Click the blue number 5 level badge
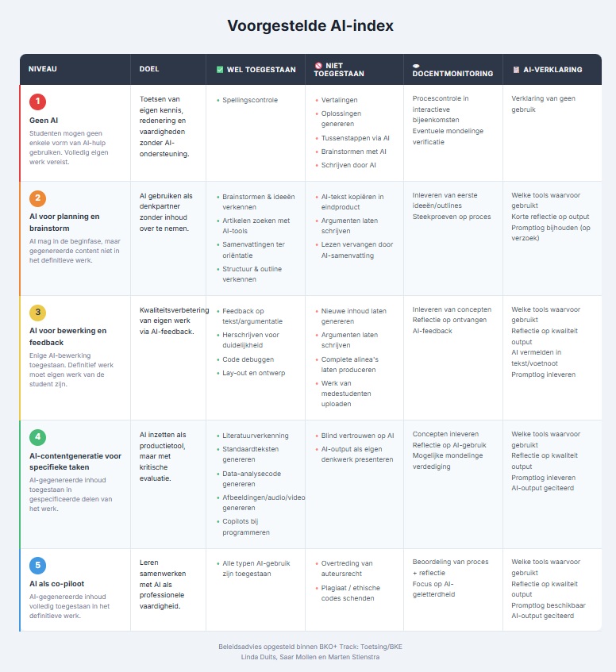 tap(37, 566)
